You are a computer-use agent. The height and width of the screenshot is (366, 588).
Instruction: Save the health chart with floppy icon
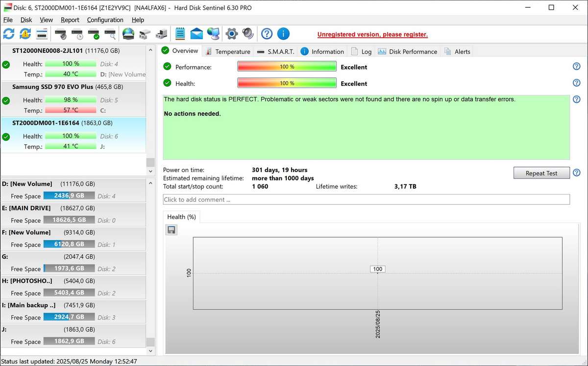(x=171, y=230)
